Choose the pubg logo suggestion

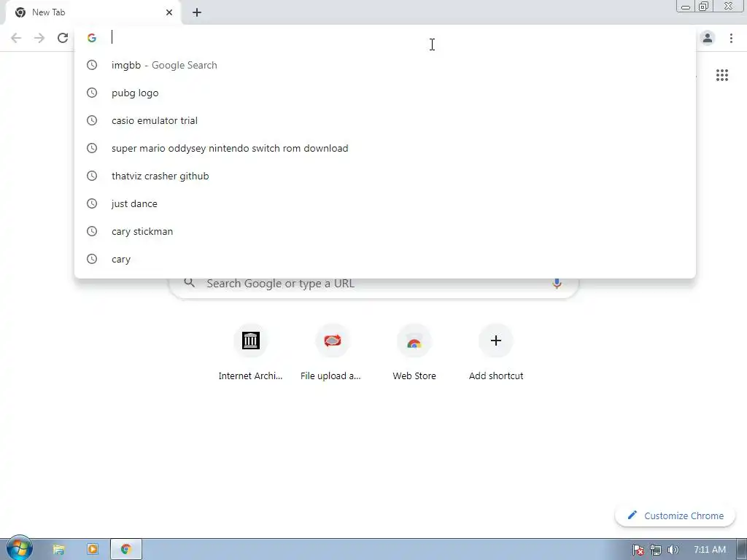(x=385, y=93)
